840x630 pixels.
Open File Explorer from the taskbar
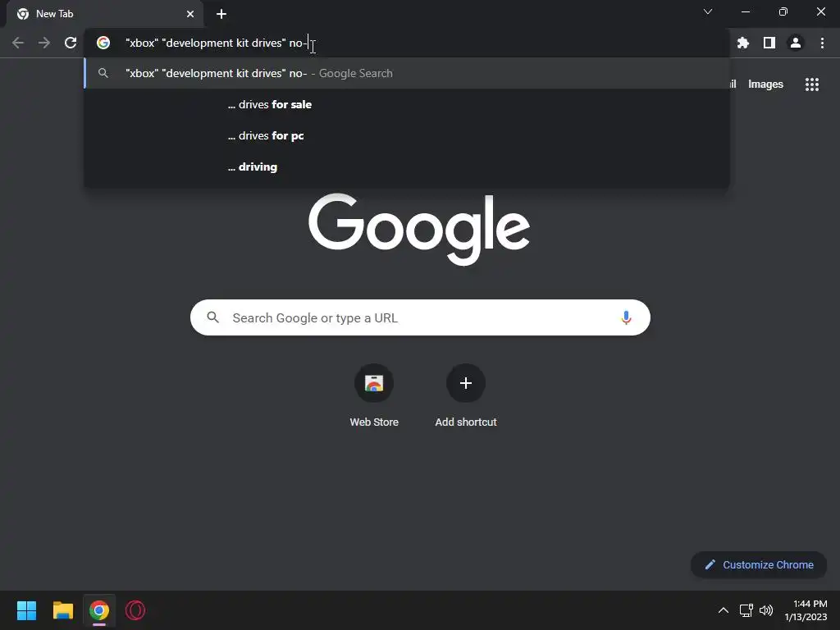(x=62, y=610)
